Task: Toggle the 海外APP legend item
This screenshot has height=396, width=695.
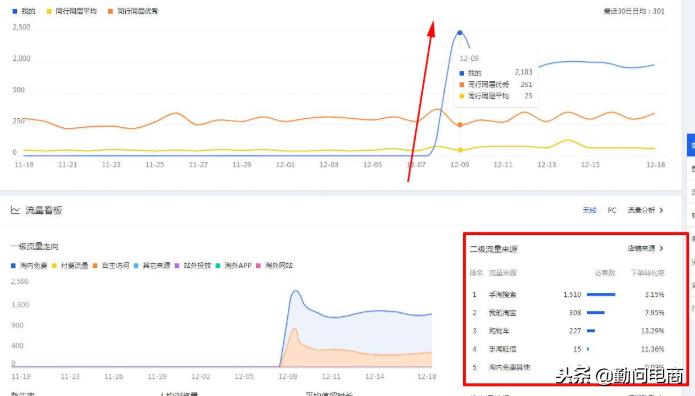Action: (234, 266)
